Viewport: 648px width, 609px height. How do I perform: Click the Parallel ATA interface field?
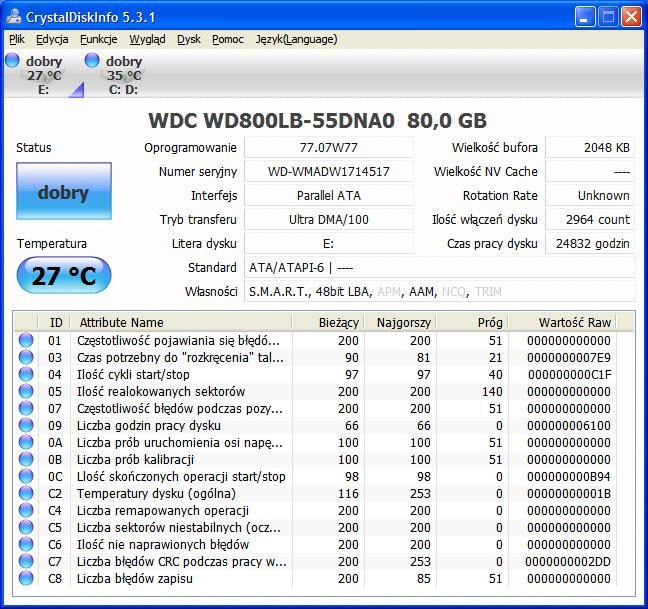[329, 195]
